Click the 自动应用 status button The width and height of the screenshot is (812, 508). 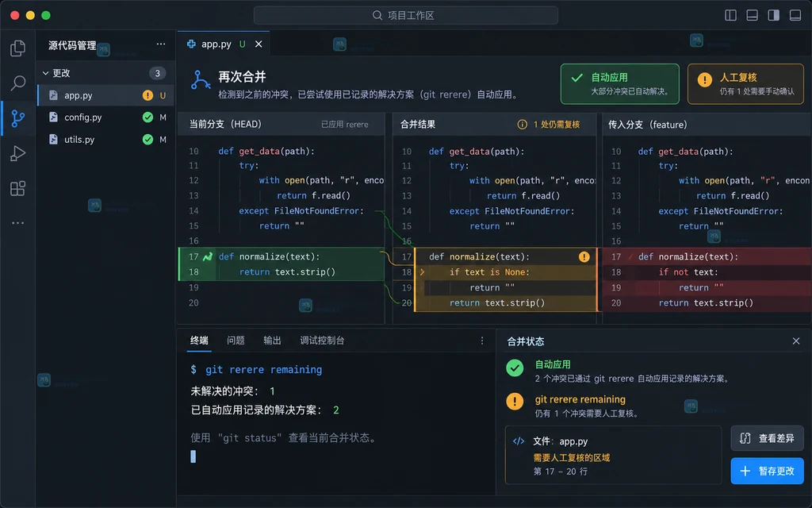point(619,84)
